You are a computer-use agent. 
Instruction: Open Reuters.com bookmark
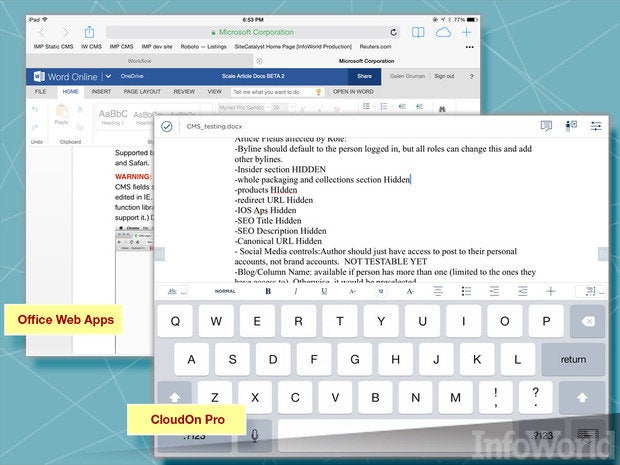375,47
